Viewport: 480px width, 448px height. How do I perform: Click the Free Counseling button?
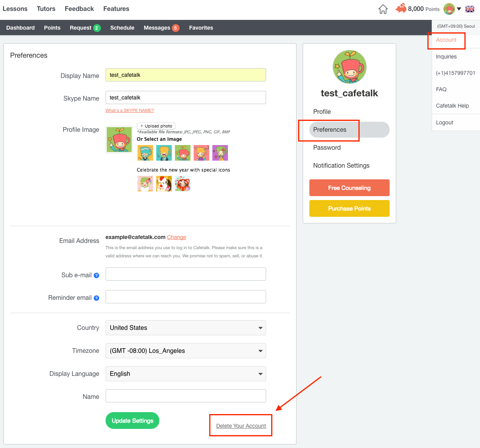[349, 188]
